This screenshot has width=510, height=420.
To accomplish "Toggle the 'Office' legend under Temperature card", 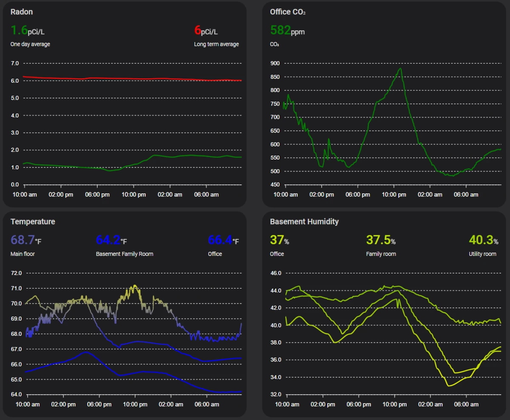I will point(215,254).
